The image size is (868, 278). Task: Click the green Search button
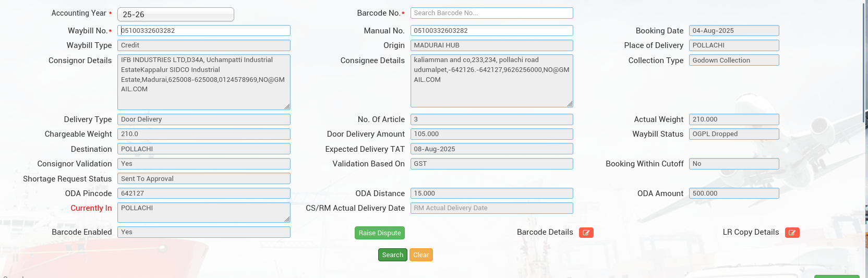pyautogui.click(x=392, y=255)
